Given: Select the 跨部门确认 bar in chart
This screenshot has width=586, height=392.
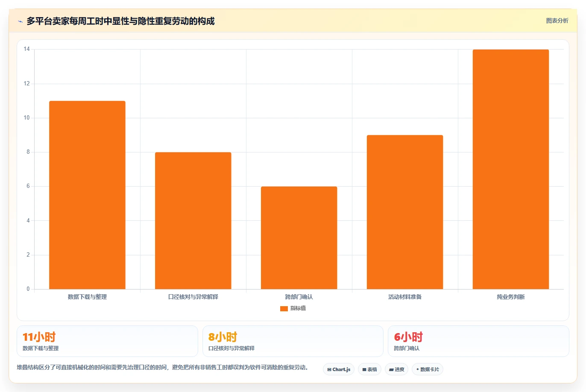Looking at the screenshot, I should pos(299,238).
